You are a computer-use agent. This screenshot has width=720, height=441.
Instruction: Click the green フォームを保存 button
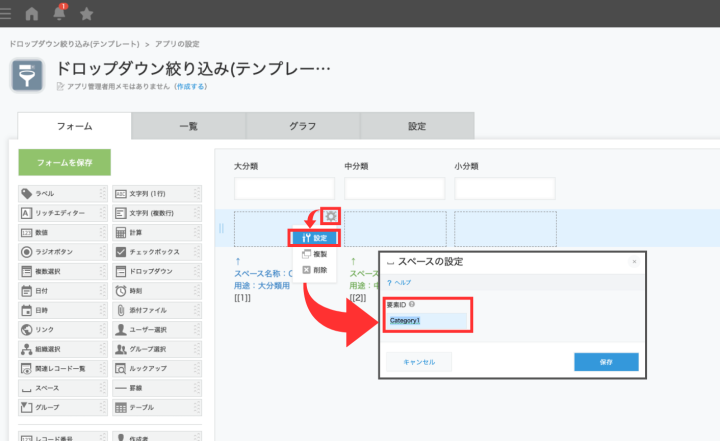pyautogui.click(x=65, y=162)
